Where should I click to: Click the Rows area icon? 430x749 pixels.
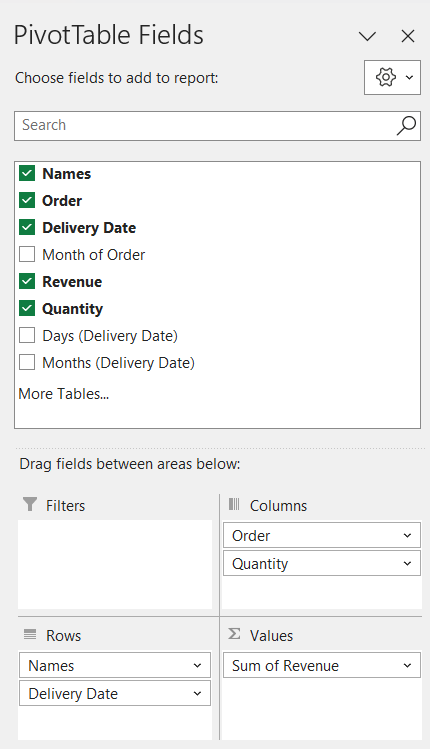[30, 634]
